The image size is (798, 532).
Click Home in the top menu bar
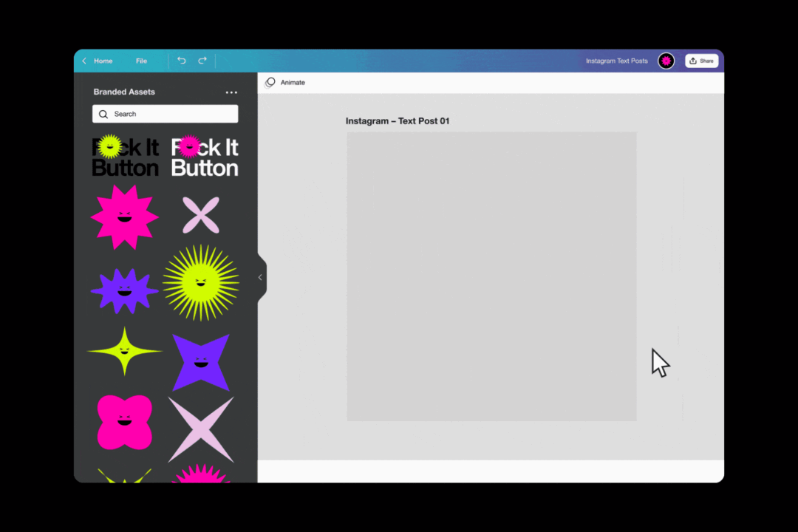pyautogui.click(x=103, y=61)
